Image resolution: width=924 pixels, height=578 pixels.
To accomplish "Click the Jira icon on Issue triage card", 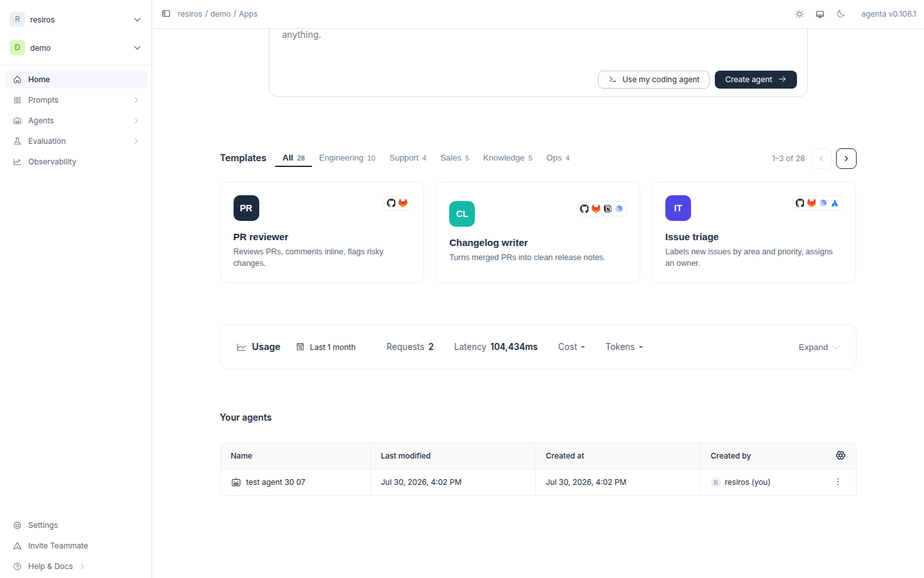I will [835, 203].
